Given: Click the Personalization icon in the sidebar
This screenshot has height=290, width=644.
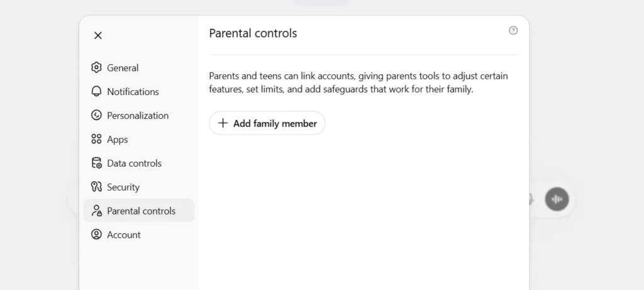Looking at the screenshot, I should pos(96,115).
